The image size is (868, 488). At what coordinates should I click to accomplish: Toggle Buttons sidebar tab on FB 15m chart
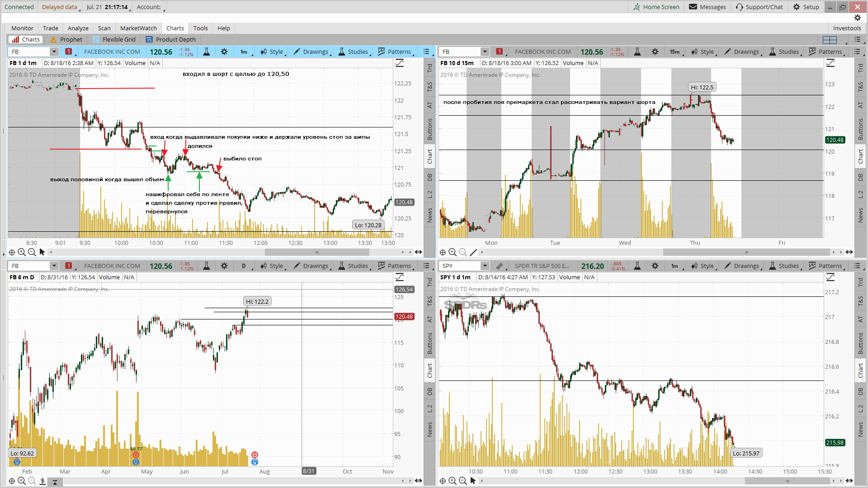[860, 129]
